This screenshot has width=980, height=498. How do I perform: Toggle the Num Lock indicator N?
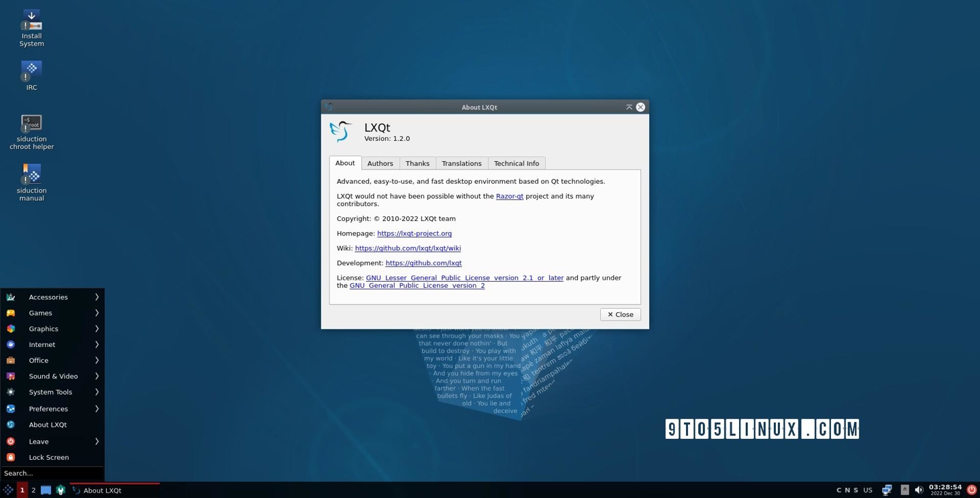click(x=847, y=490)
